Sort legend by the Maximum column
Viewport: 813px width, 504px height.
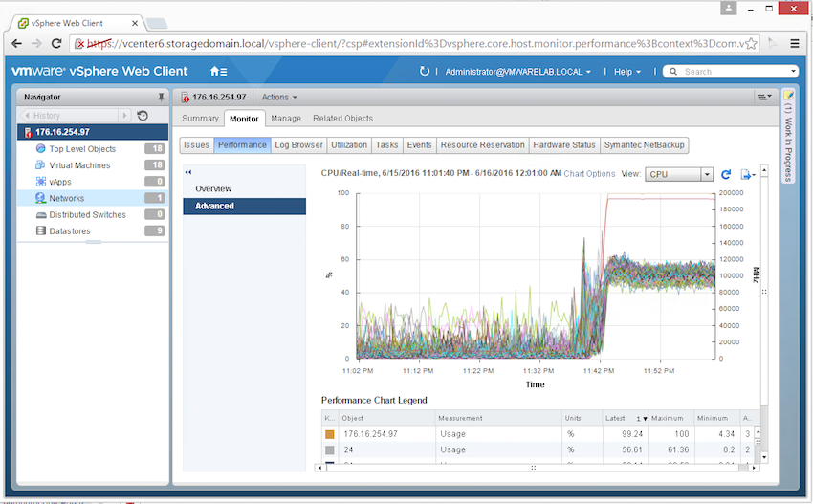671,418
